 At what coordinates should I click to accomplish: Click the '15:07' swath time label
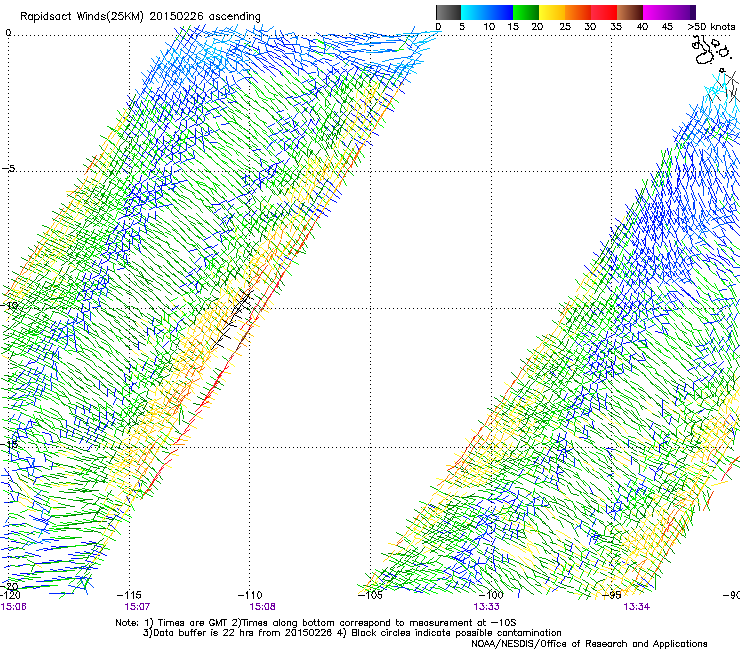click(137, 607)
